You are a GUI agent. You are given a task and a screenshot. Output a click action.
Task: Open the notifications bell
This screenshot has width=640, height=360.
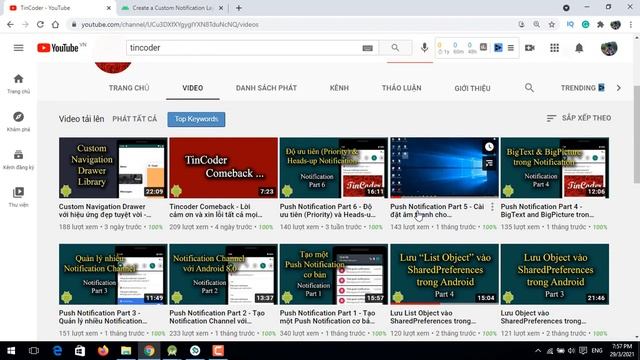(x=579, y=48)
